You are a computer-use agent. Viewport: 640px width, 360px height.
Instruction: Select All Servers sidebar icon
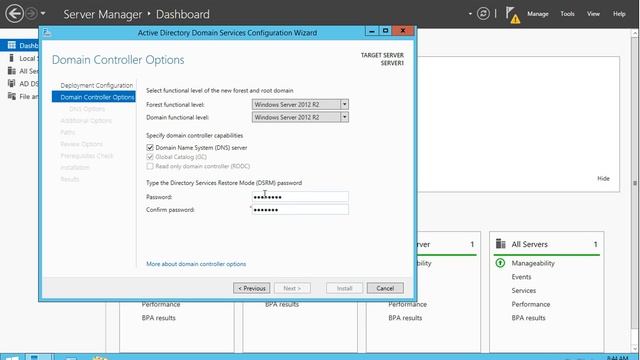tap(12, 71)
